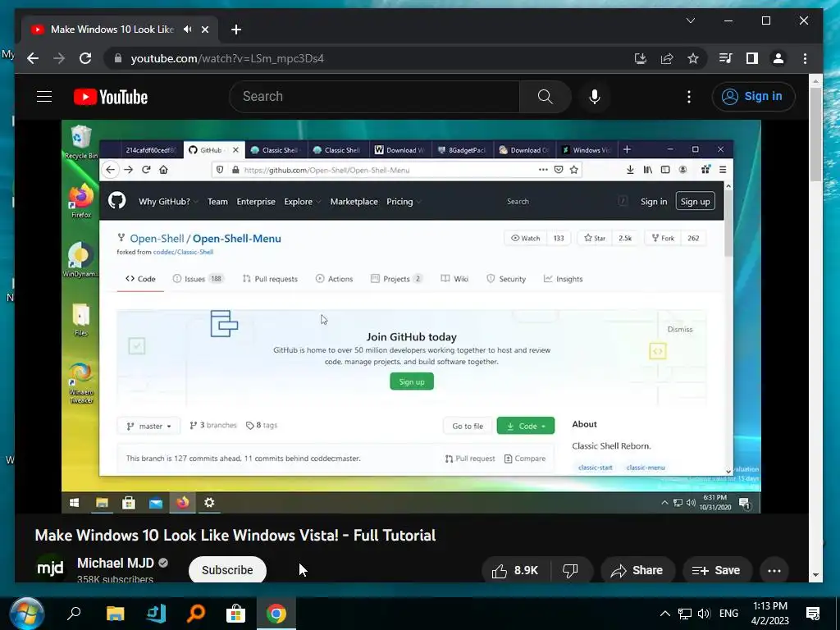The width and height of the screenshot is (840, 630).
Task: Open network icon in system tray
Action: [x=685, y=614]
